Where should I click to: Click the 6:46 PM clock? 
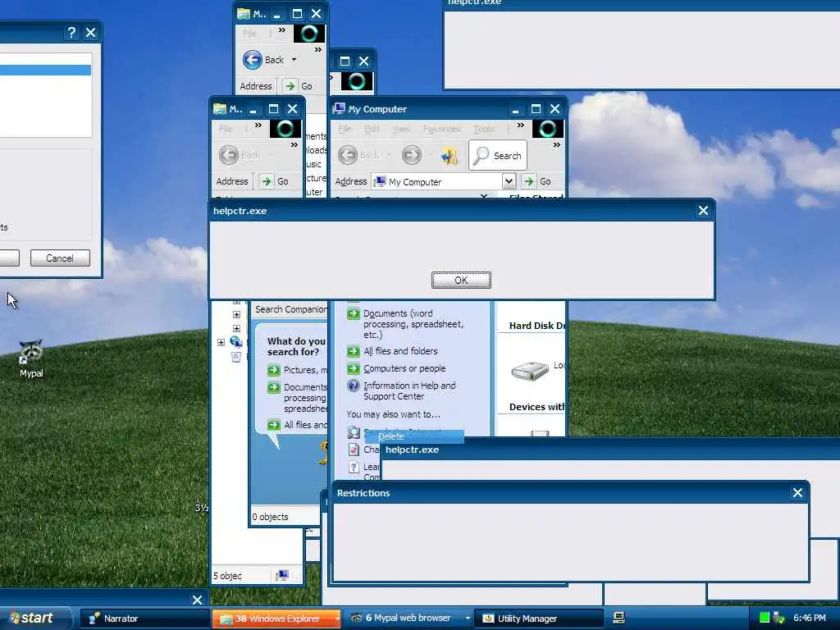[809, 618]
